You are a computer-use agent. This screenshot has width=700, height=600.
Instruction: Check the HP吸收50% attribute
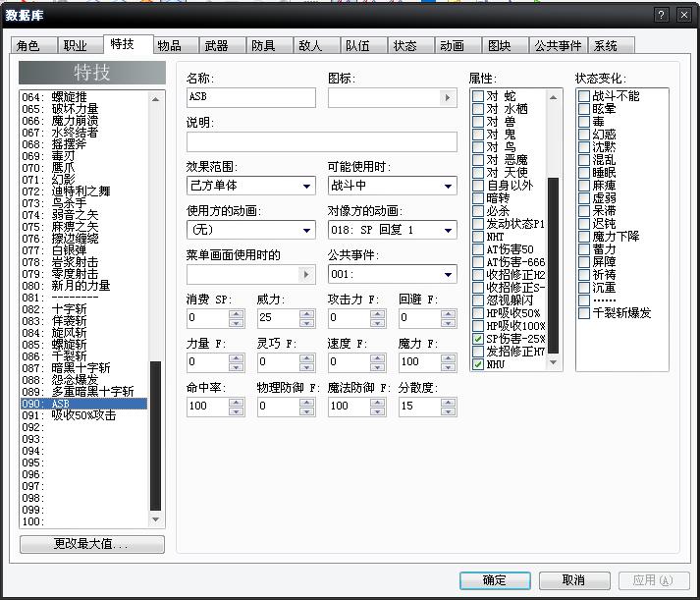point(478,313)
